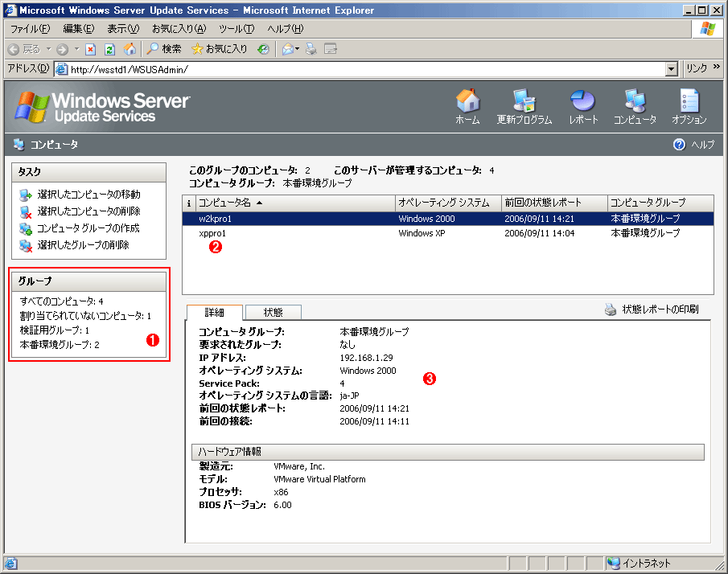Open the 表示(V) menu
The height and width of the screenshot is (574, 728).
[x=123, y=29]
